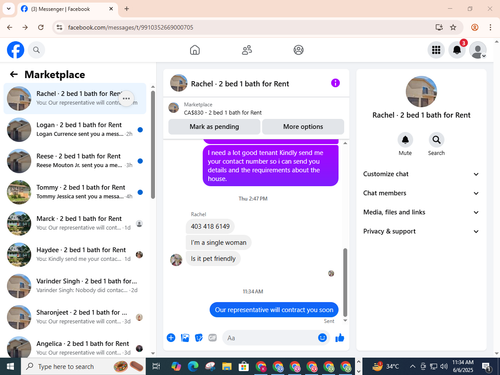Open the Windows Start menu
500x375 pixels.
click(x=10, y=367)
